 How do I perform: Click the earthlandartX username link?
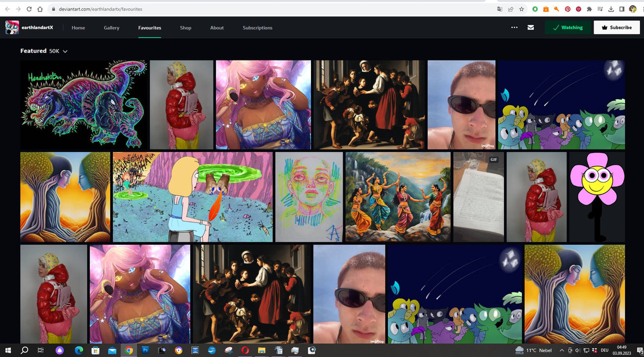tap(37, 28)
